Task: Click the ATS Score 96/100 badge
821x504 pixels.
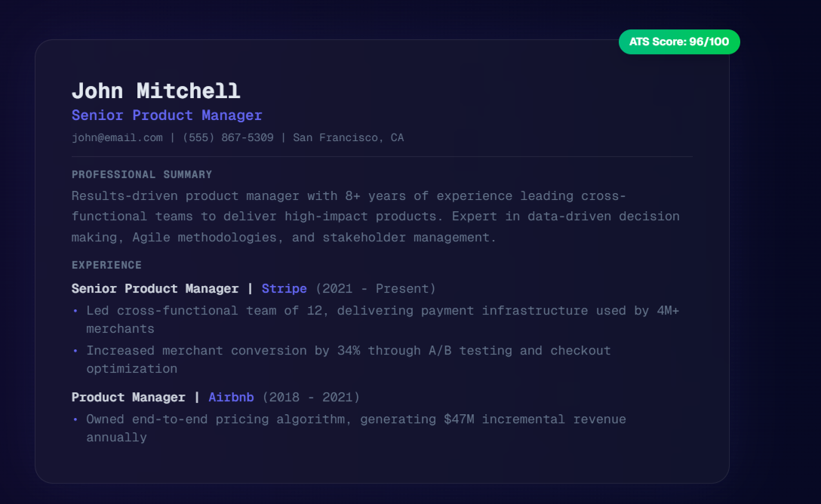Action: point(679,42)
